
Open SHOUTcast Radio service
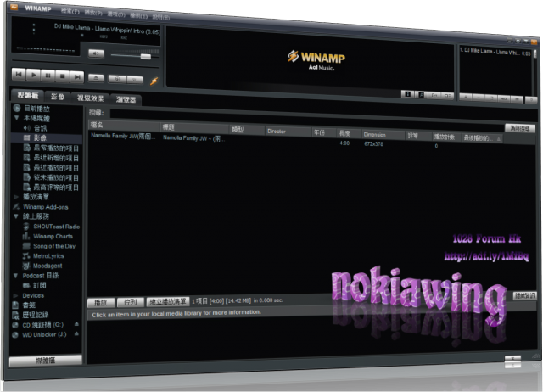pos(57,227)
